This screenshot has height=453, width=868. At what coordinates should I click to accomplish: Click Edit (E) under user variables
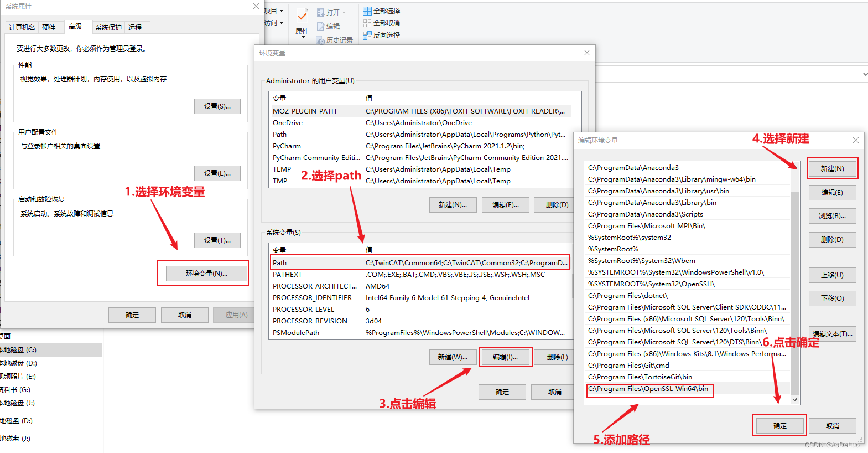tap(506, 205)
